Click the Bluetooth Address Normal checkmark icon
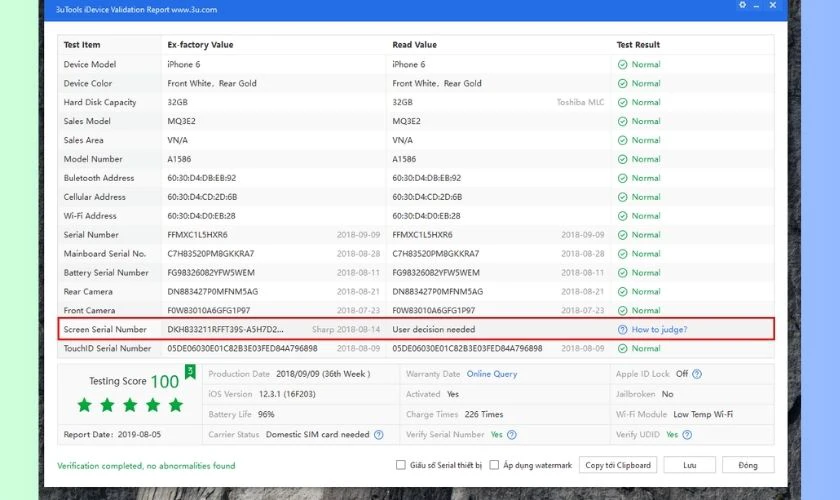 pos(622,178)
